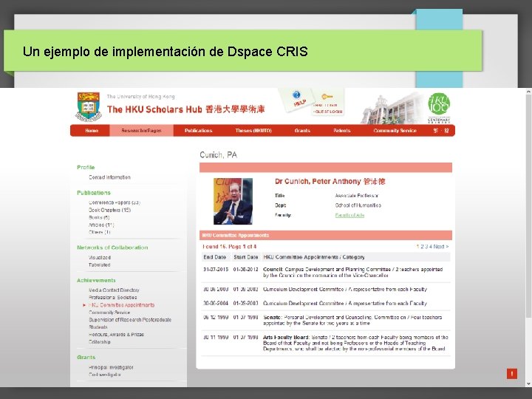Click the Help question mark icon

pos(296,95)
